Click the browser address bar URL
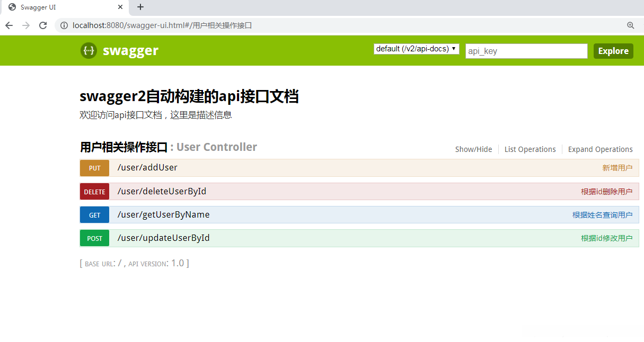This screenshot has height=342, width=644. pyautogui.click(x=162, y=25)
